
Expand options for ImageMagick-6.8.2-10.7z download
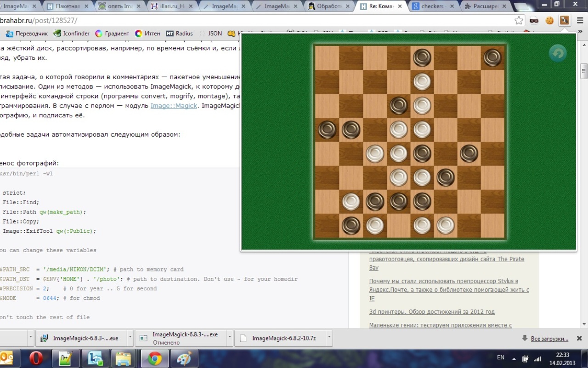coord(329,338)
